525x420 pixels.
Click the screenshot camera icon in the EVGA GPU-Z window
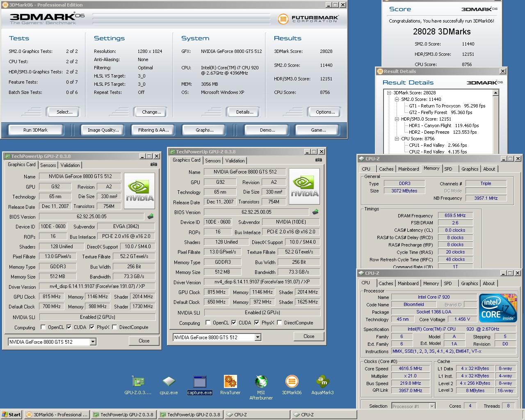(153, 164)
